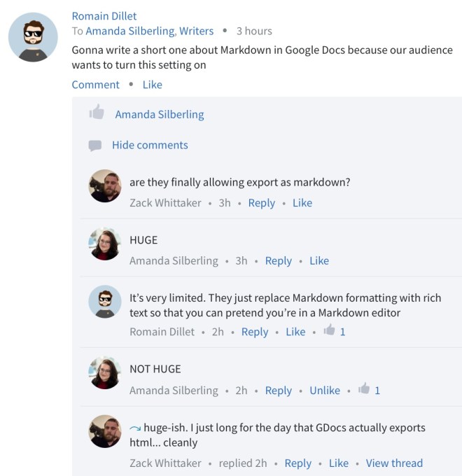Image resolution: width=462 pixels, height=476 pixels.
Task: Open the Writers group link
Action: pyautogui.click(x=197, y=31)
